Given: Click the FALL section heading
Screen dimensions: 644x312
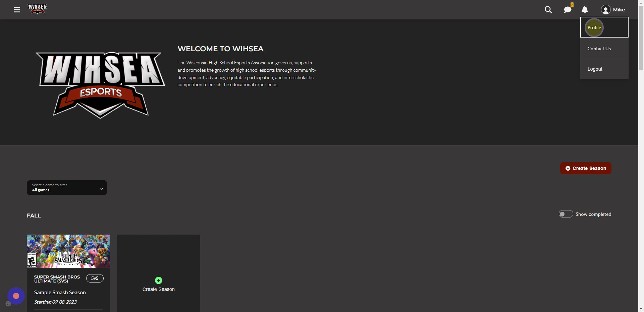Looking at the screenshot, I should 34,215.
